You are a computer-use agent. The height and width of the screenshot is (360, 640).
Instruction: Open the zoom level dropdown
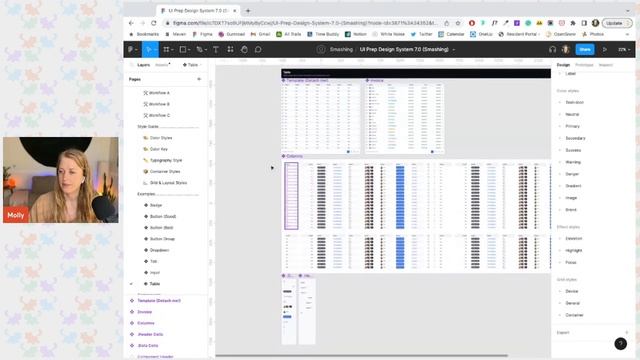click(624, 49)
